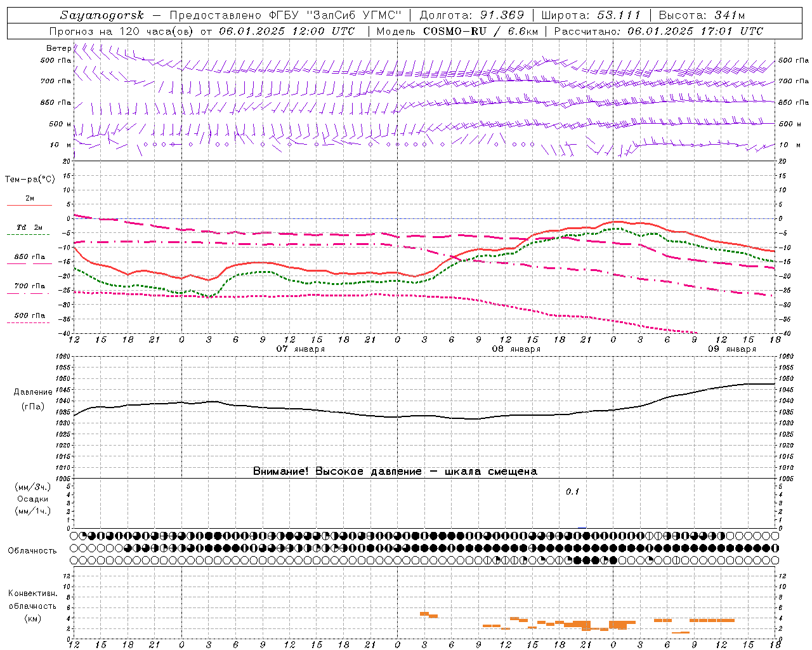
Task: Click the '08 января' date label
Action: pos(516,349)
